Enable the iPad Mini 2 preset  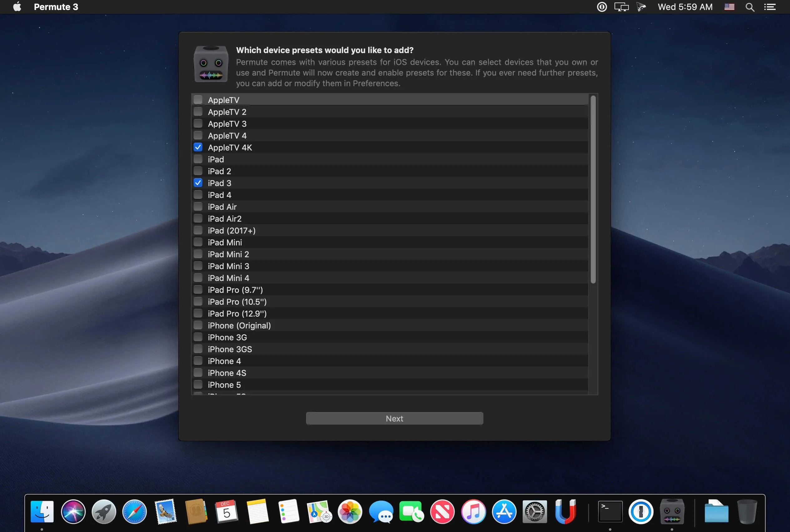coord(199,254)
